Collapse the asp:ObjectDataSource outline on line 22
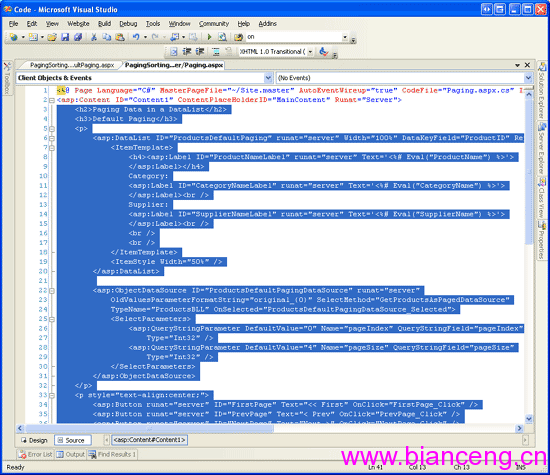 (x=52, y=291)
